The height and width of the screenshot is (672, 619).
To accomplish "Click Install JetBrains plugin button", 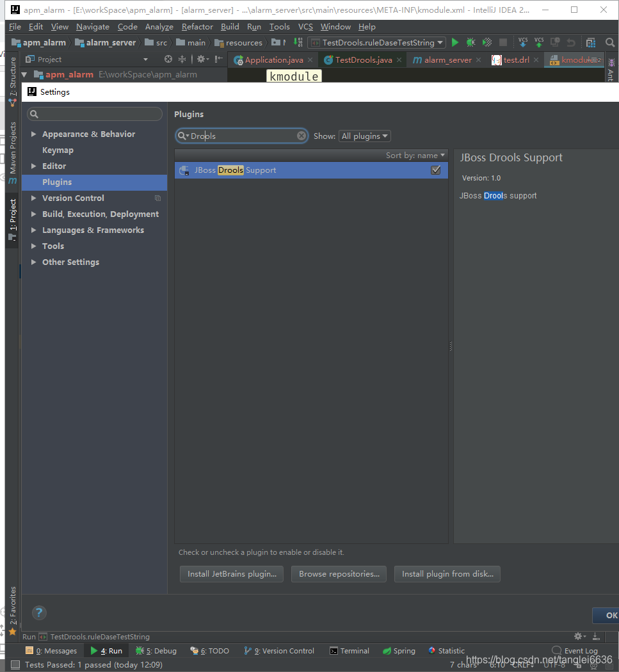I will point(232,574).
